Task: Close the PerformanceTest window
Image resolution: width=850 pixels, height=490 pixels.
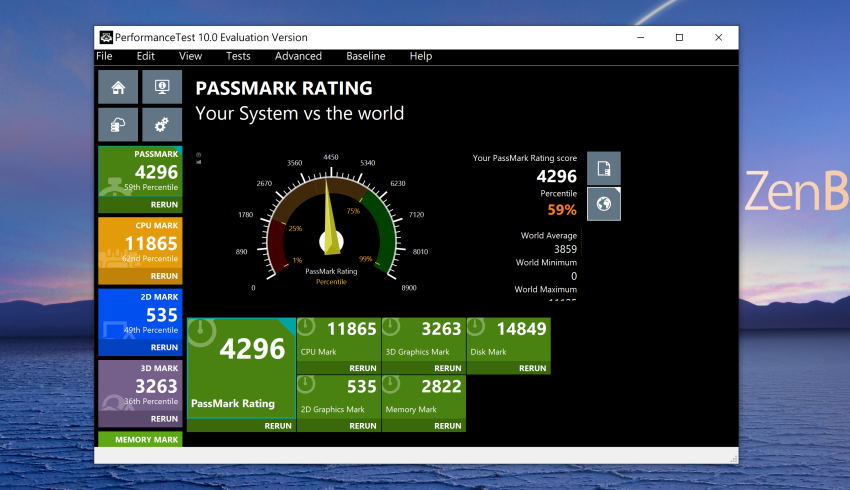Action: click(718, 37)
